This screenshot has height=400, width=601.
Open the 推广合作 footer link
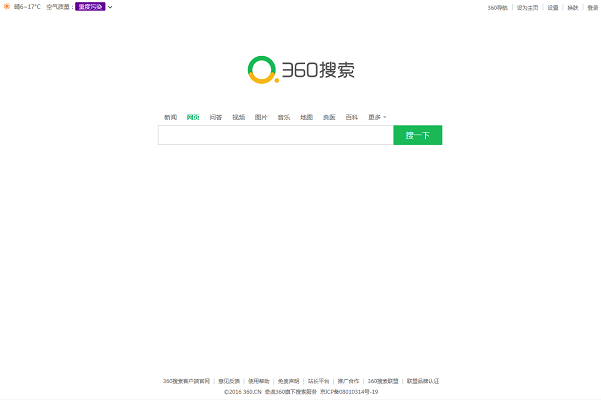[x=348, y=381]
